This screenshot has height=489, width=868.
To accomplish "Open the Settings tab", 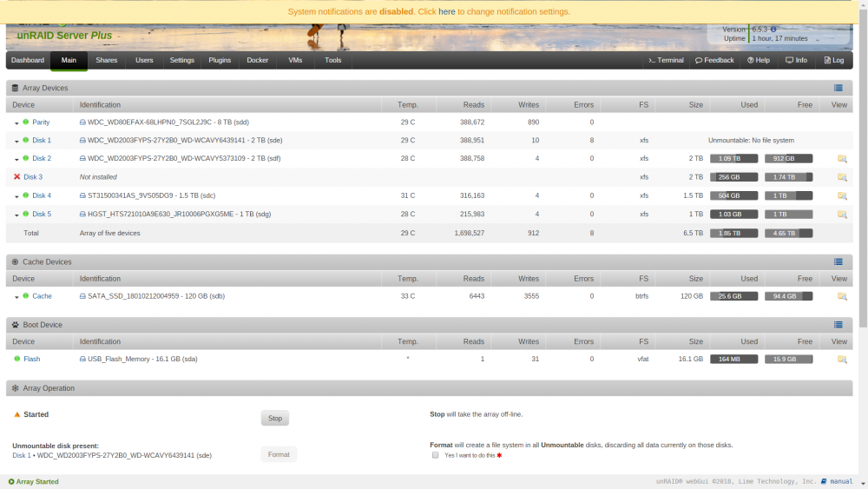I will [181, 60].
